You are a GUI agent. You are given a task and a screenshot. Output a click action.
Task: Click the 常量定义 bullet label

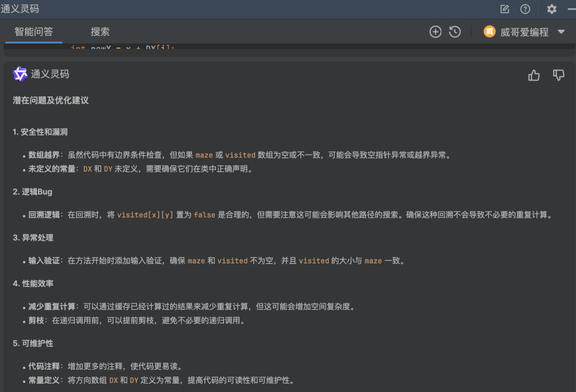pos(44,380)
